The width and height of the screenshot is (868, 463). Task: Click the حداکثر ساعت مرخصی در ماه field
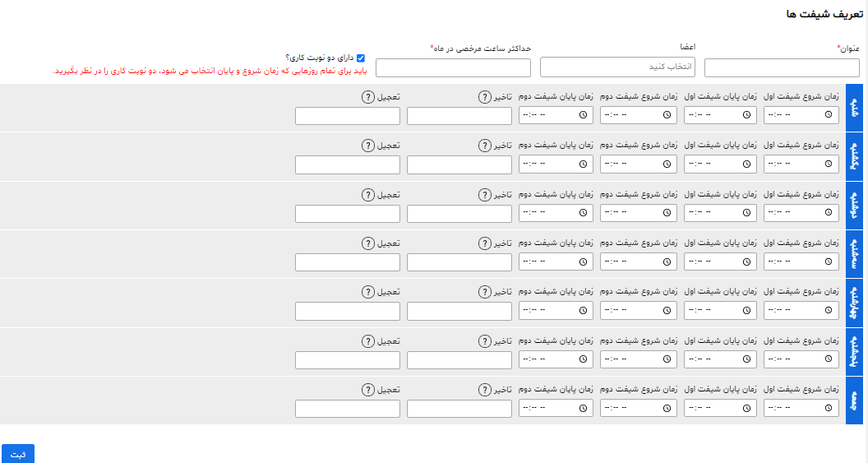453,68
